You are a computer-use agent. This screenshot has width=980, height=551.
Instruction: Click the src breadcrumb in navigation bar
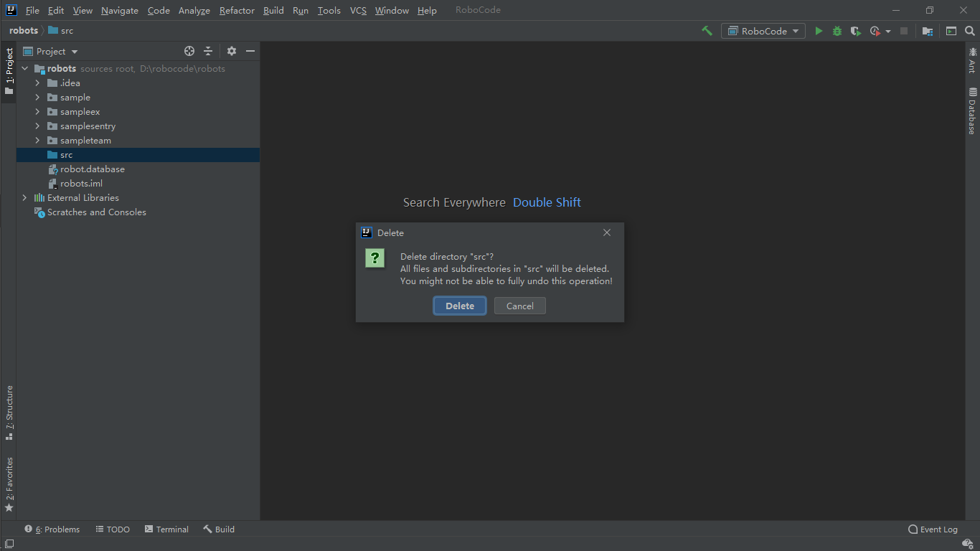coord(61,31)
